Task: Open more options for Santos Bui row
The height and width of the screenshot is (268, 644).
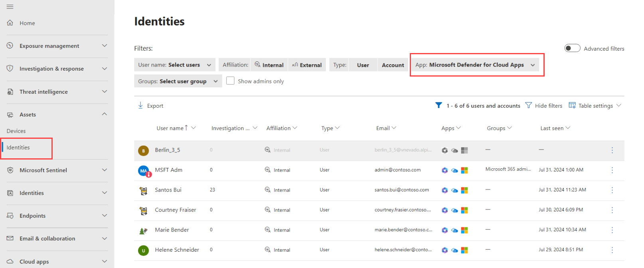Action: (612, 190)
